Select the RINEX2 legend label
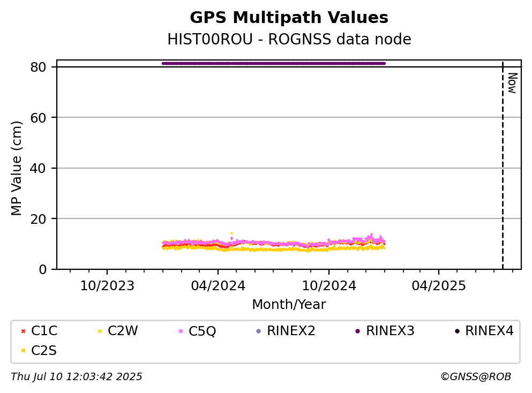 (291, 331)
